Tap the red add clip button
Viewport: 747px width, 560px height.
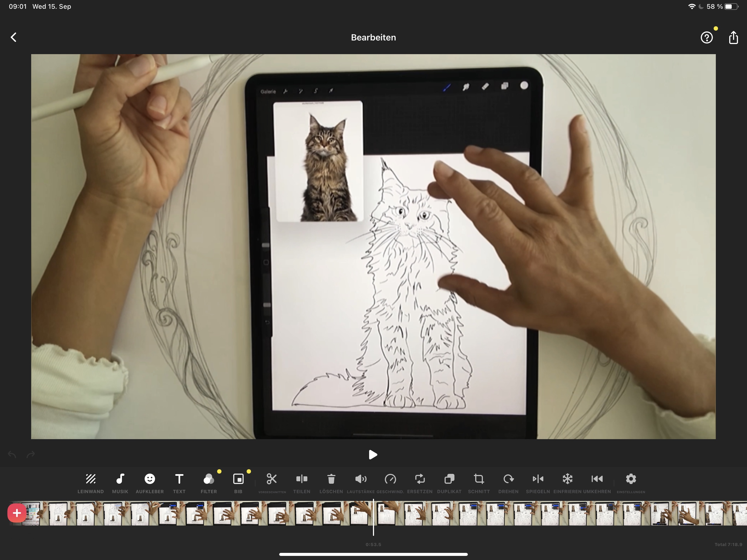tap(17, 513)
